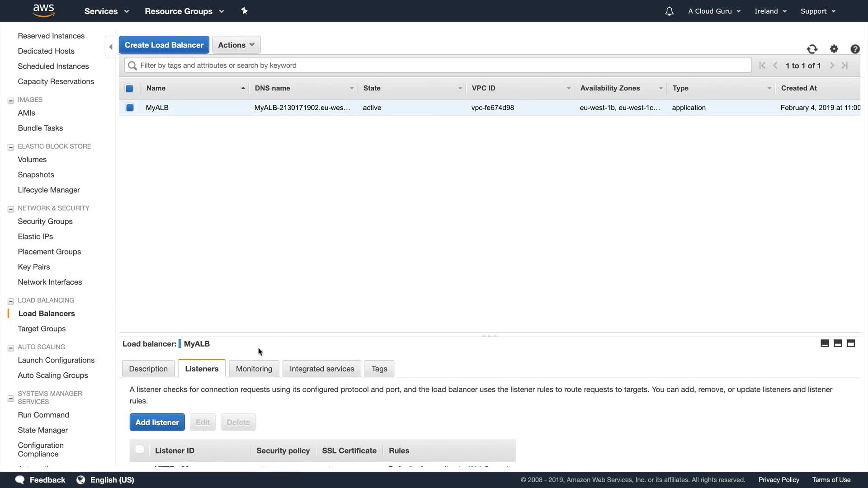
Task: Maximize details pane using rightmost layout icon
Action: tap(851, 343)
